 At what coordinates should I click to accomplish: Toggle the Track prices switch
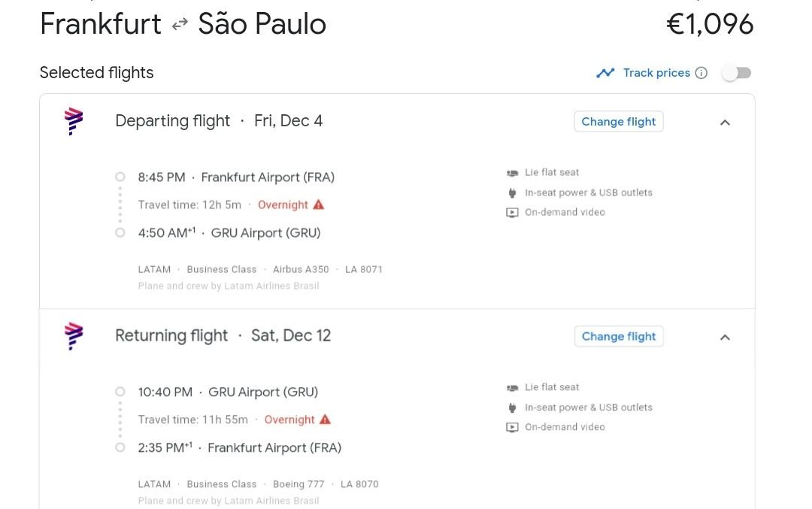[737, 73]
